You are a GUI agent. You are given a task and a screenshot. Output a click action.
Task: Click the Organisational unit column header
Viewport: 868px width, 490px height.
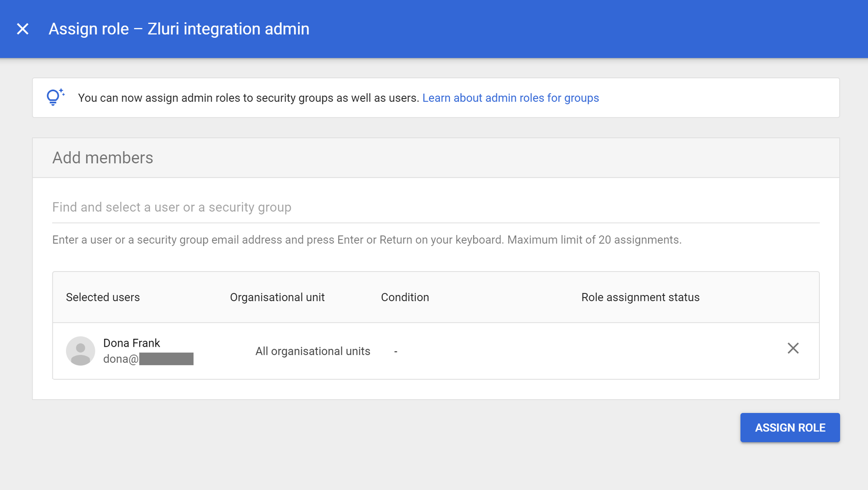tap(277, 298)
